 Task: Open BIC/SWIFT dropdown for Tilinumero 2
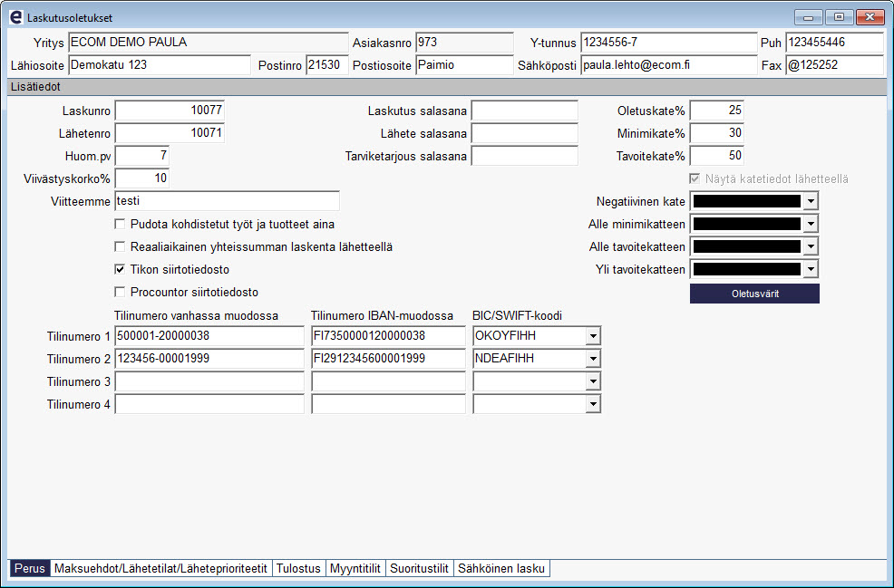(593, 359)
